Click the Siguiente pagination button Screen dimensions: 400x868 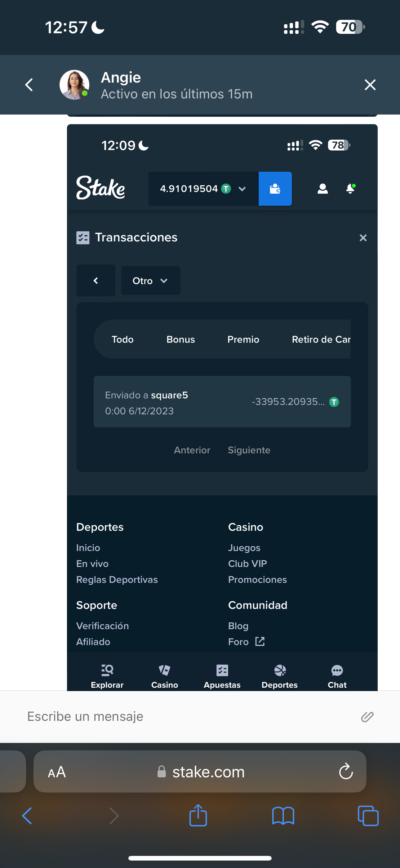[249, 450]
